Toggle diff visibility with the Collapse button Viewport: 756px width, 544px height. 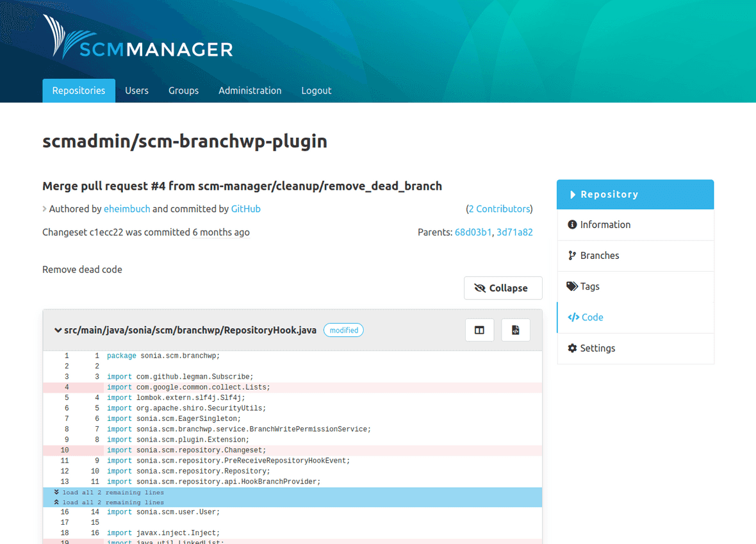(x=503, y=288)
